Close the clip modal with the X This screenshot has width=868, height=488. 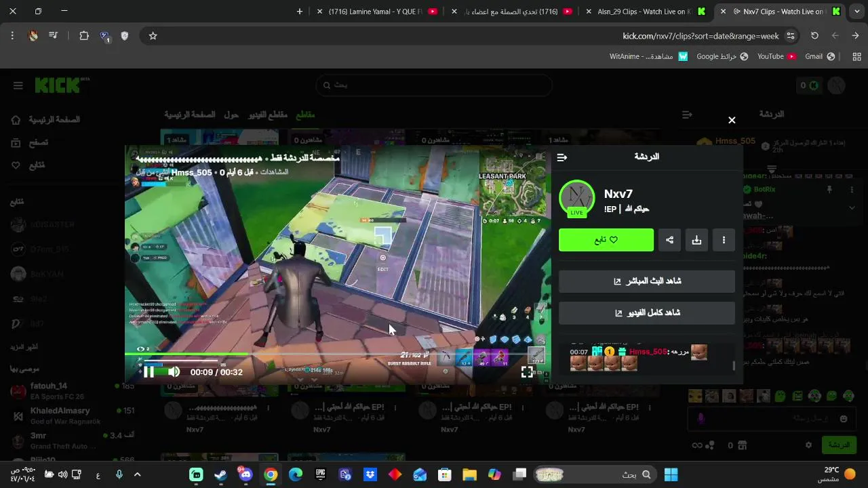tap(732, 120)
